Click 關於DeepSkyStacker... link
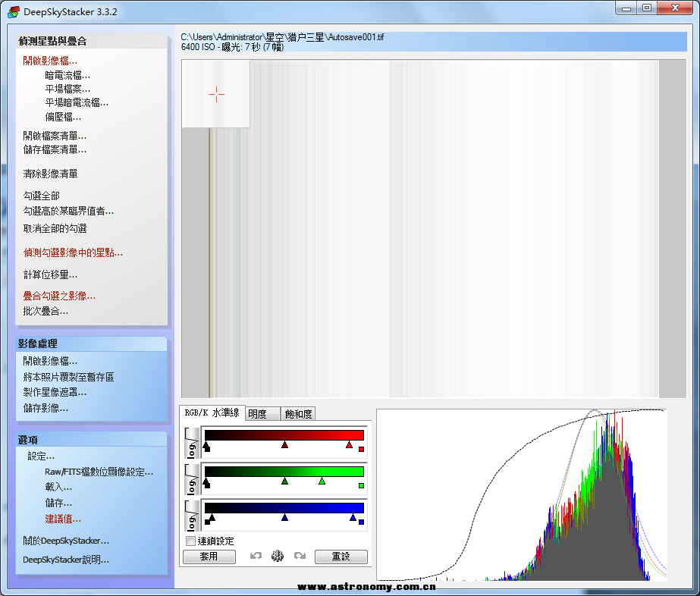 point(66,541)
